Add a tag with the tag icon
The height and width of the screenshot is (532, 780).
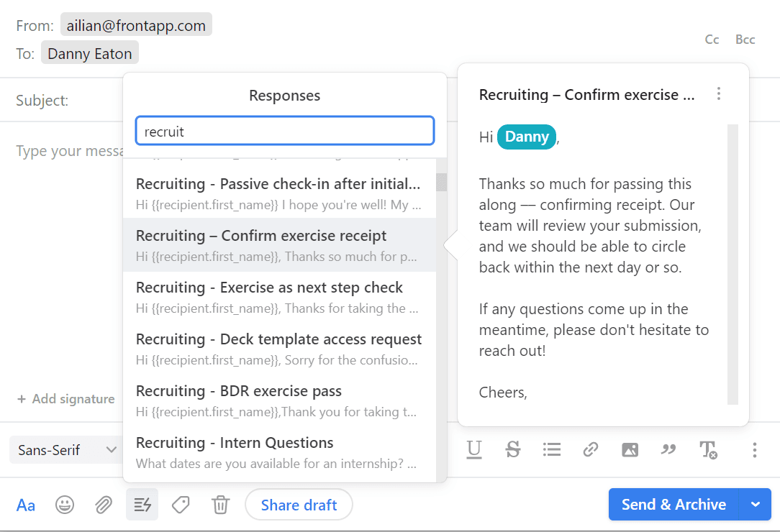181,505
